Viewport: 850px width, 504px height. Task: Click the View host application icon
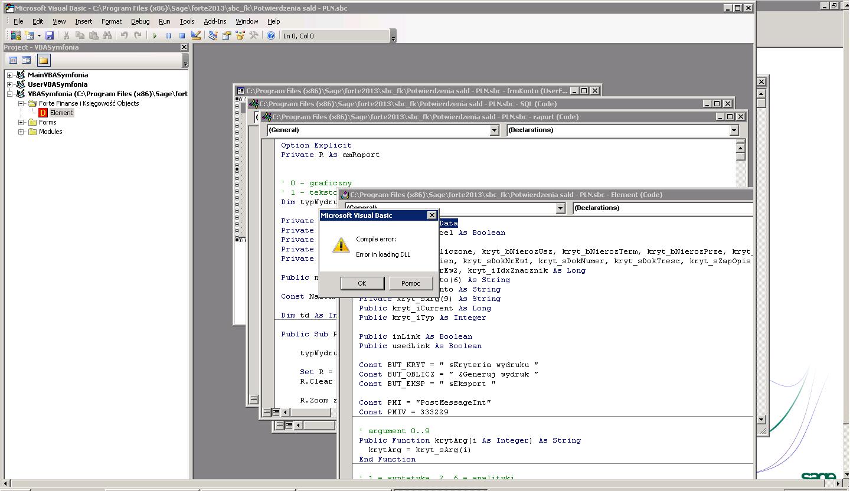click(16, 35)
